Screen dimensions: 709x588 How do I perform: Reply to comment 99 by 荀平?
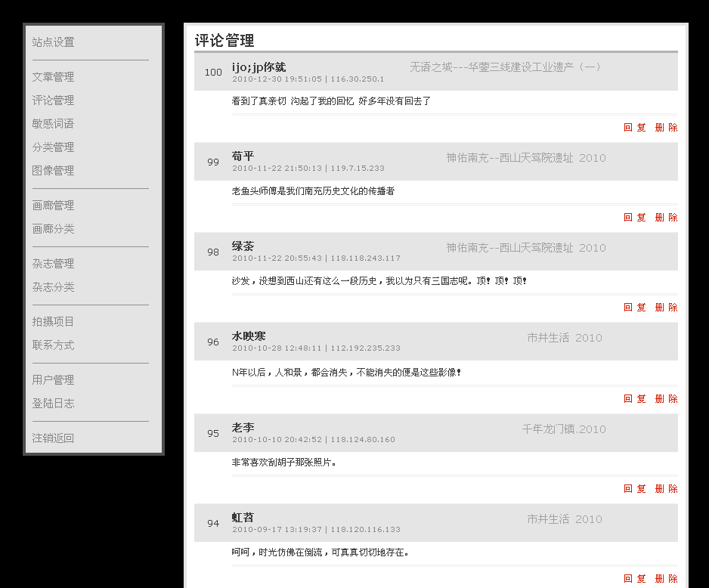pyautogui.click(x=634, y=218)
